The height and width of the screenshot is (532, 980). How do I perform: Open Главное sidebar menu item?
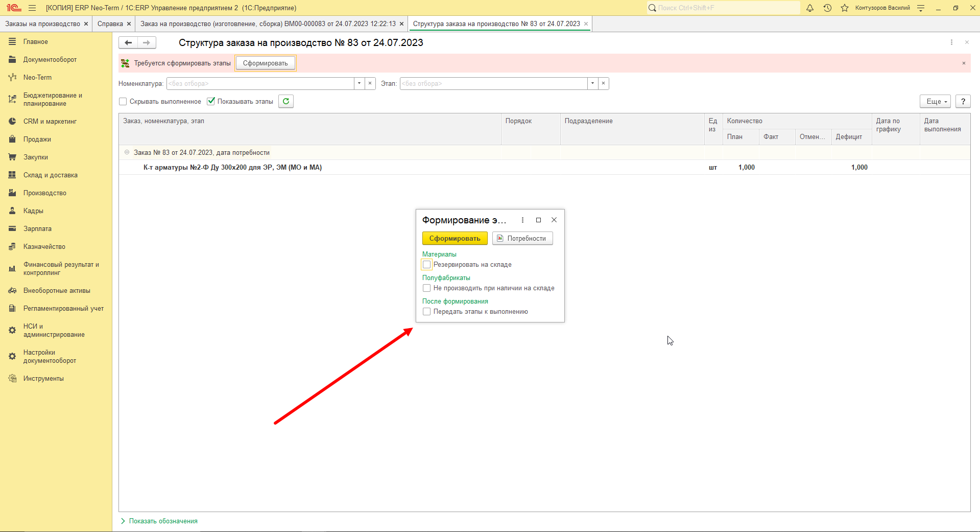point(36,42)
